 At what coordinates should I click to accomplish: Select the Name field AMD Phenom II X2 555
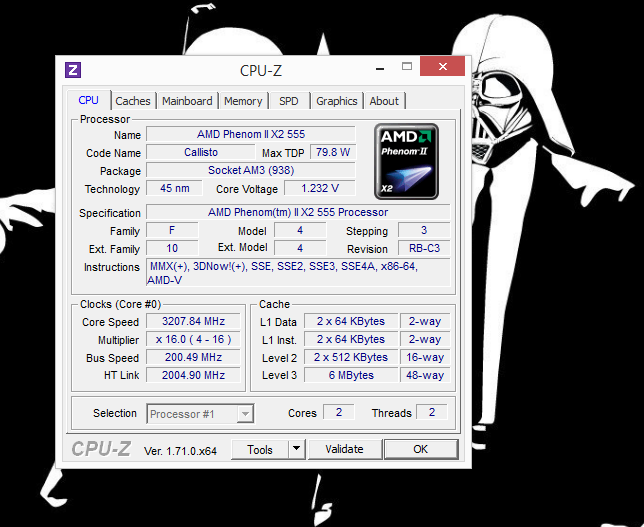pos(251,134)
